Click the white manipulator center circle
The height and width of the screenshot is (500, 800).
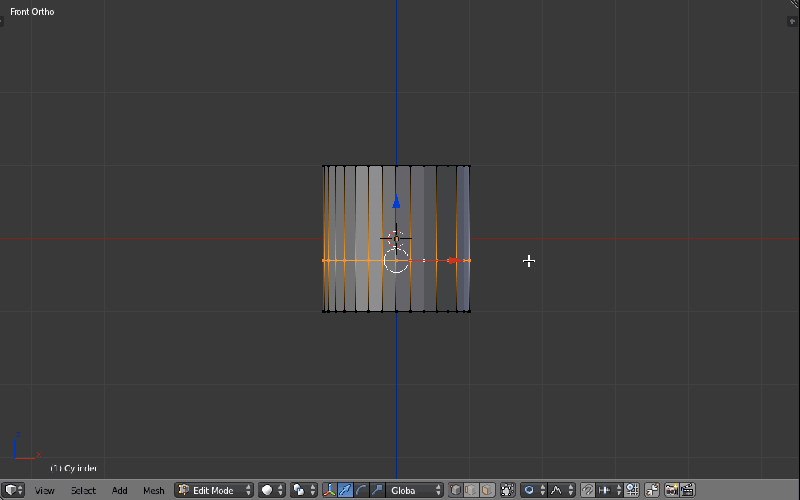pyautogui.click(x=396, y=260)
